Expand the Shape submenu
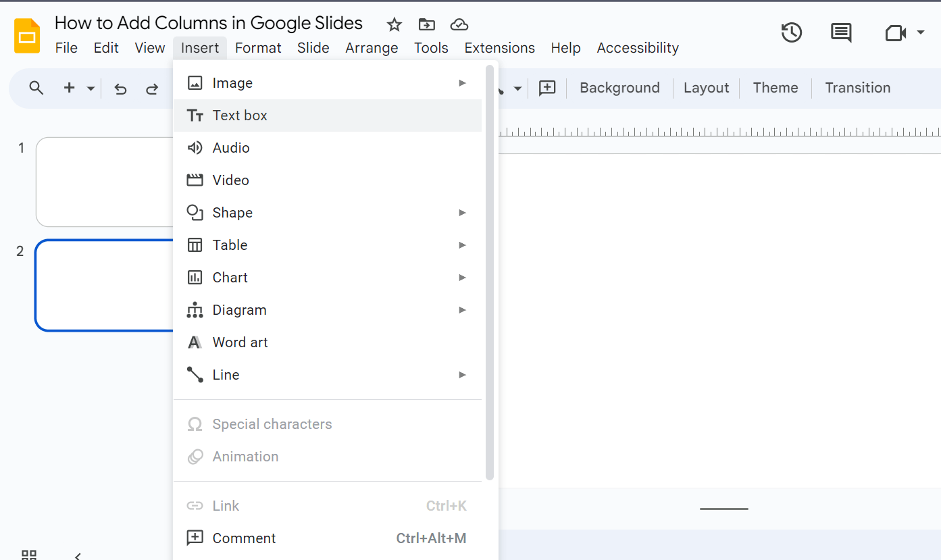The height and width of the screenshot is (560, 941). click(x=233, y=212)
